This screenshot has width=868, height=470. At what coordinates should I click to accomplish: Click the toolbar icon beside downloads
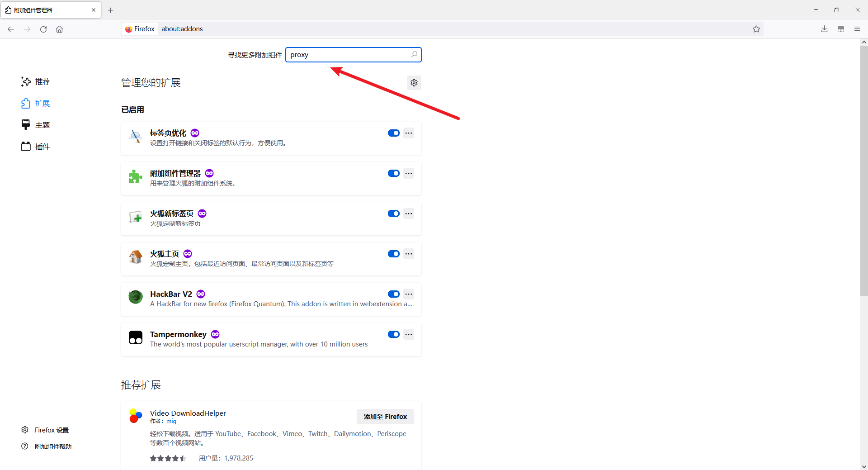click(841, 29)
